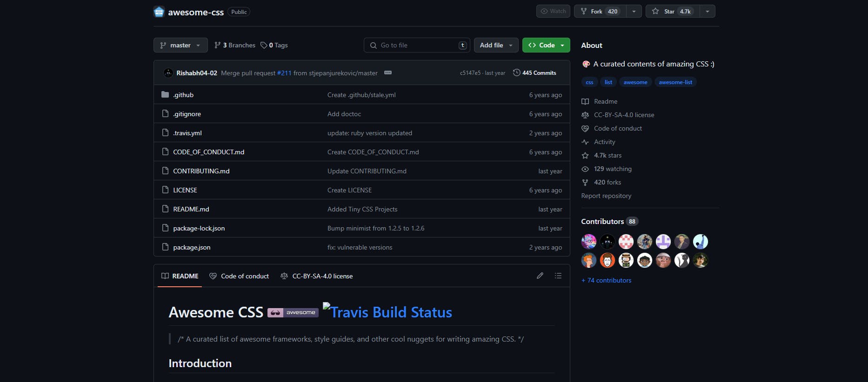Click the file icon for LICENSE
868x382 pixels.
165,190
